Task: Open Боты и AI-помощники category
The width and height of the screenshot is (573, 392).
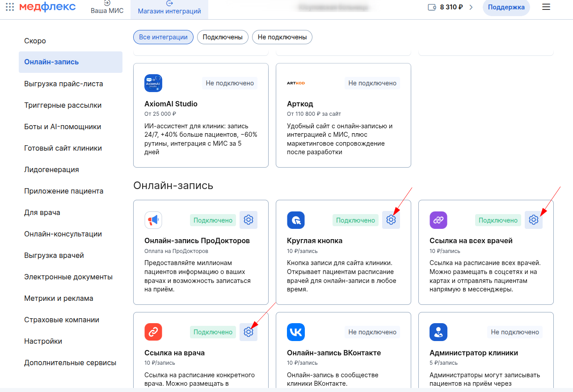Action: [x=63, y=126]
